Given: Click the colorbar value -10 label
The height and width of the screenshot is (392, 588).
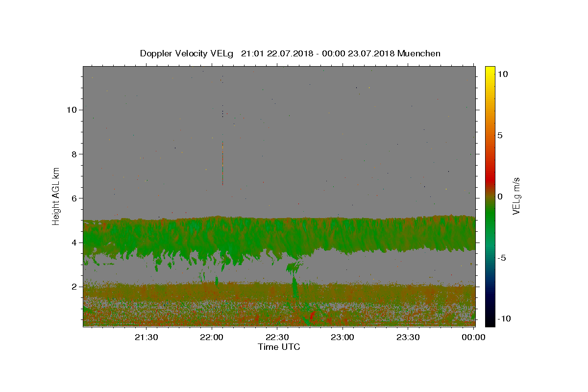Looking at the screenshot, I should [x=503, y=319].
